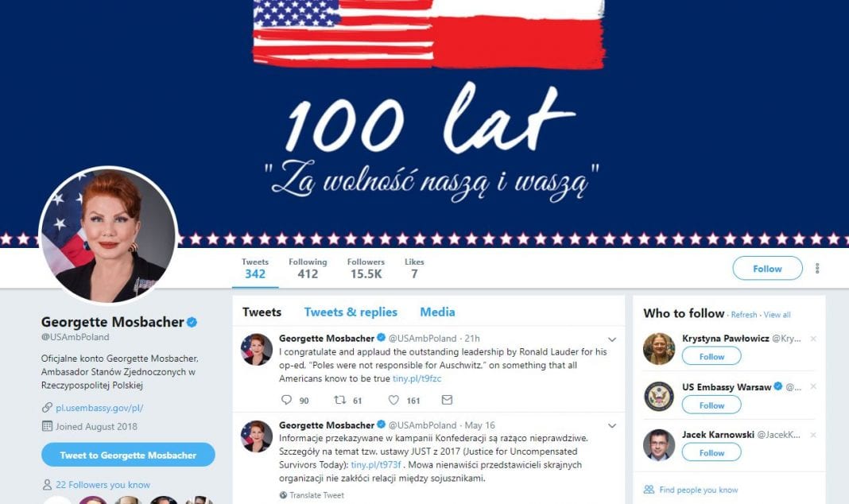The height and width of the screenshot is (504, 849).
Task: Open Georgette Mosbacher's large profile photo
Action: pos(108,235)
